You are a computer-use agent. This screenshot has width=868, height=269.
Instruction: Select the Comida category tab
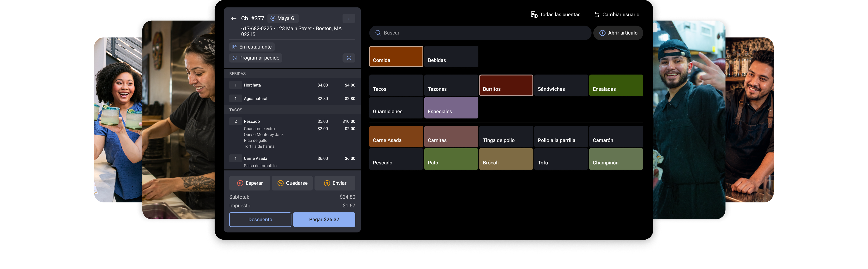click(x=396, y=57)
